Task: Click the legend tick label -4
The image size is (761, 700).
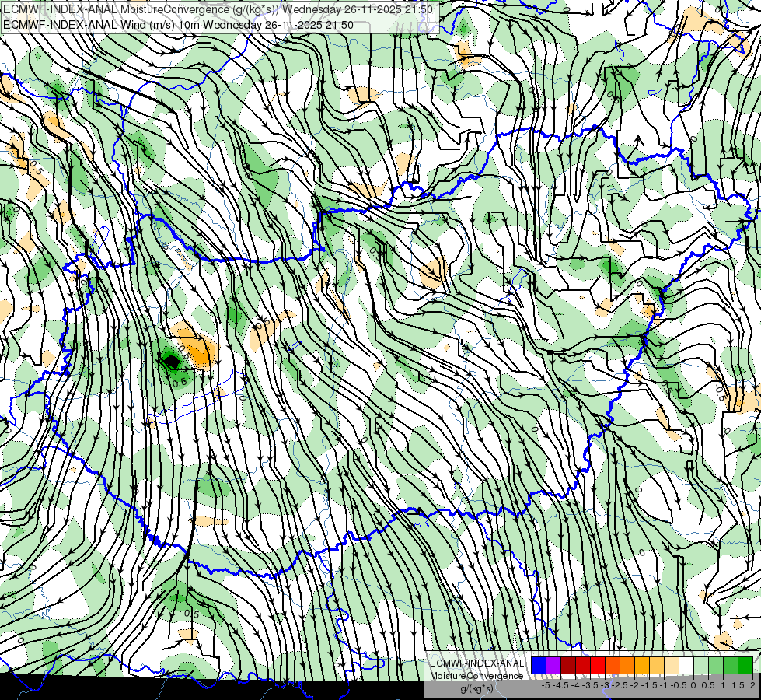Action: (x=575, y=685)
